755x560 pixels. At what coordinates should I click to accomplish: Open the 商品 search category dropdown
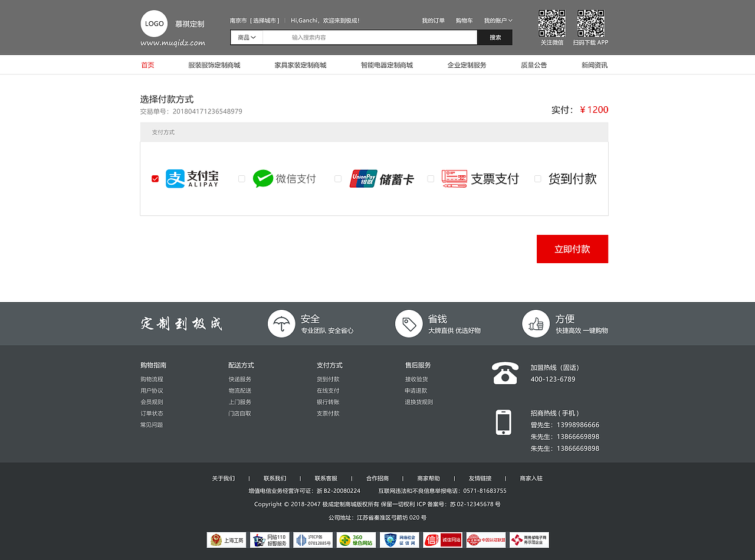(x=246, y=37)
